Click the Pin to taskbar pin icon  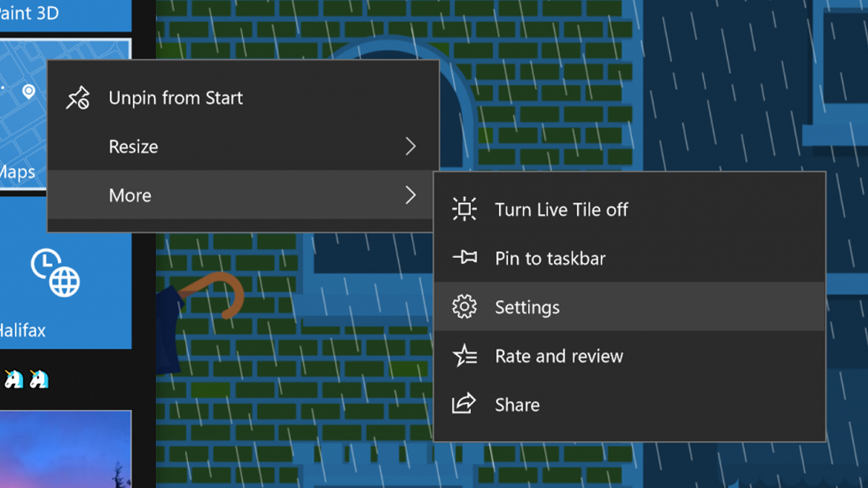coord(464,258)
